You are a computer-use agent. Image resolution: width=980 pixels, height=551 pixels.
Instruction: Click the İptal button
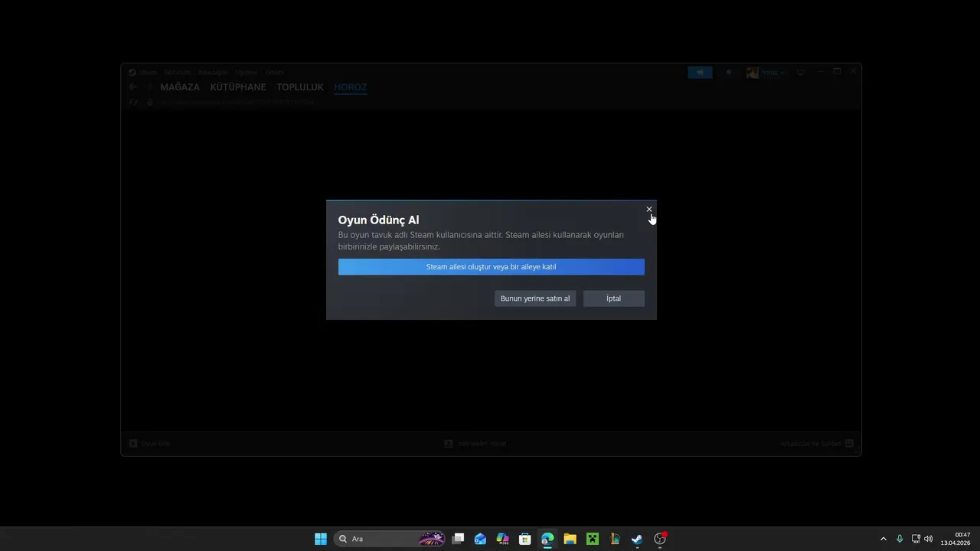(613, 298)
